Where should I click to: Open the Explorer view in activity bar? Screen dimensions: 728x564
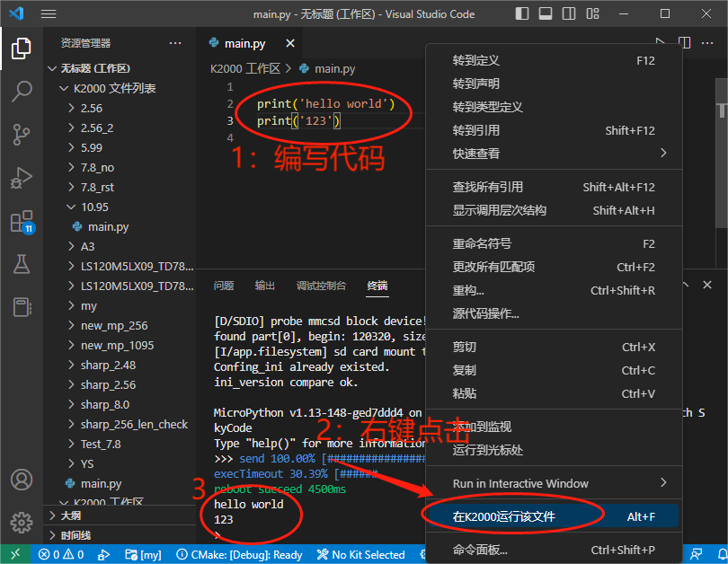[x=22, y=48]
